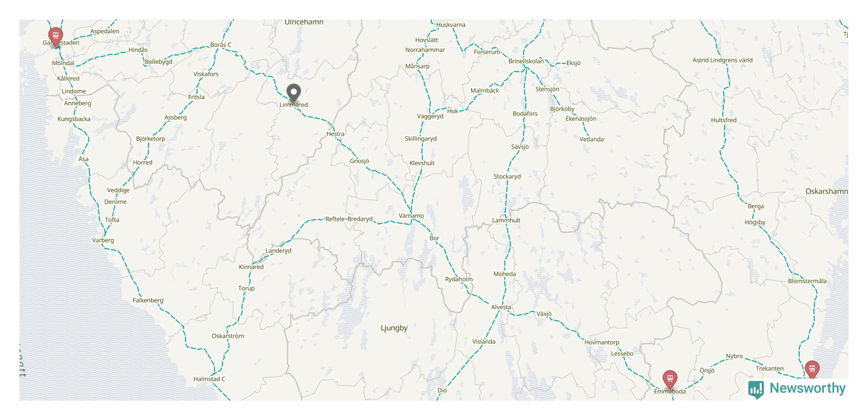This screenshot has width=868, height=420.
Task: Click the train marker east of Trekanten
Action: coord(812,370)
